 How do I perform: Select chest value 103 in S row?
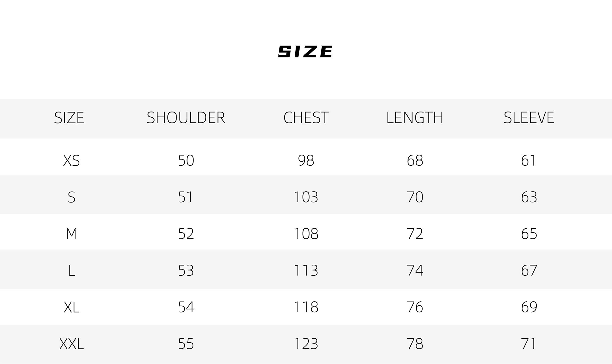(x=306, y=197)
